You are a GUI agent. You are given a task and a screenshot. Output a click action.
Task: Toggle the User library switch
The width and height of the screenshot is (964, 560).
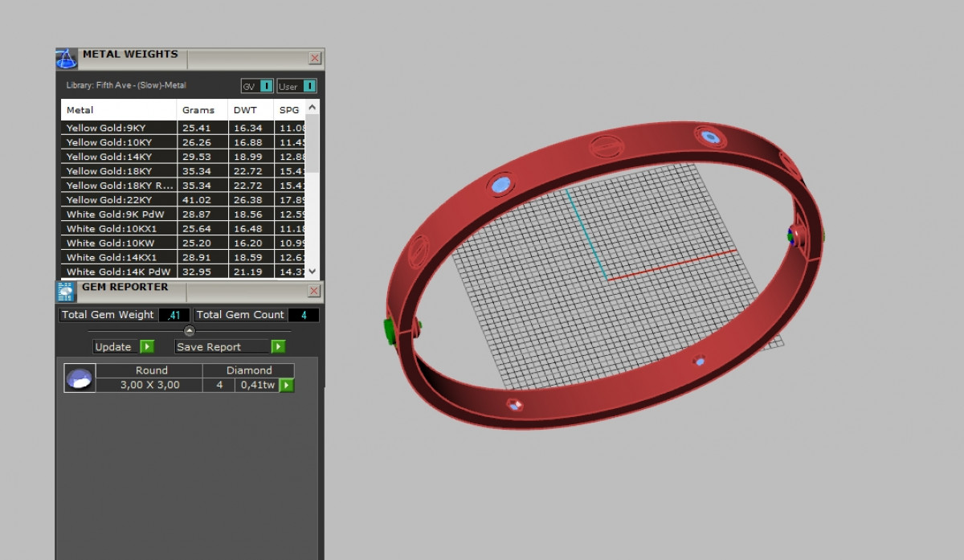click(x=309, y=86)
